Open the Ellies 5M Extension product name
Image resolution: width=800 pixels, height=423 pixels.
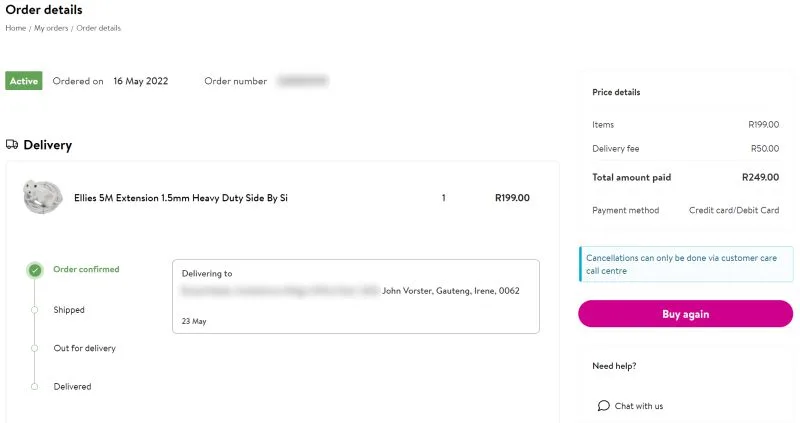[181, 198]
